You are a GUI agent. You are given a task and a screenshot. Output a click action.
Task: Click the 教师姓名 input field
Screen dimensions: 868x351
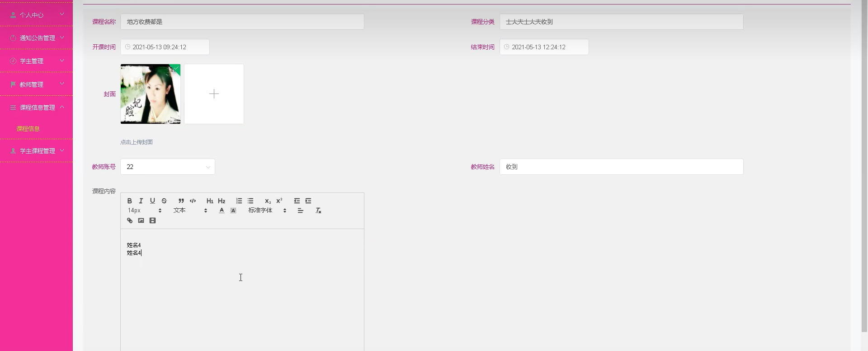click(x=621, y=167)
